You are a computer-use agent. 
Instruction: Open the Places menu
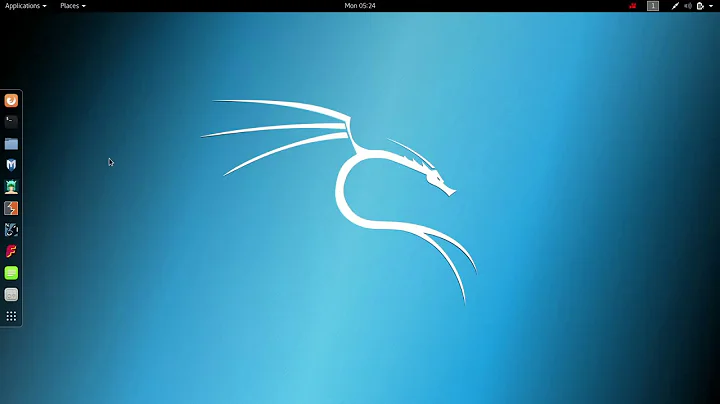pyautogui.click(x=72, y=6)
